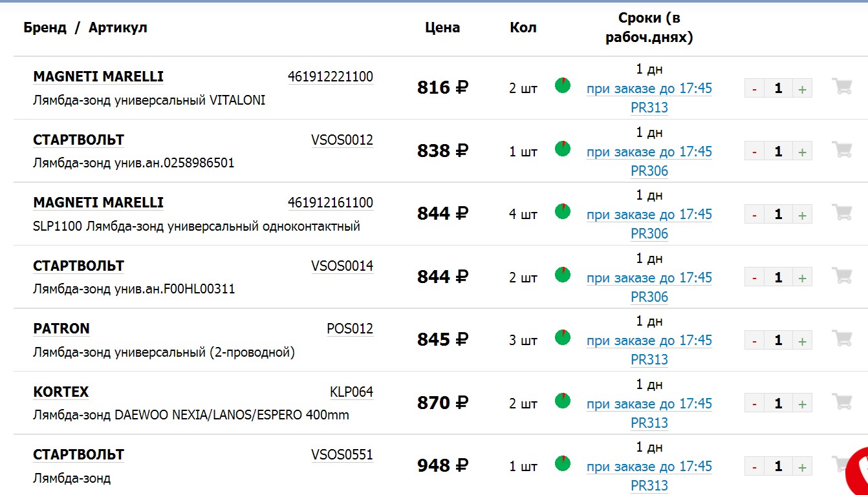868x495 pixels.
Task: Add СТАРТВОЛЬТ VSOS0012 to cart
Action: pyautogui.click(x=841, y=150)
